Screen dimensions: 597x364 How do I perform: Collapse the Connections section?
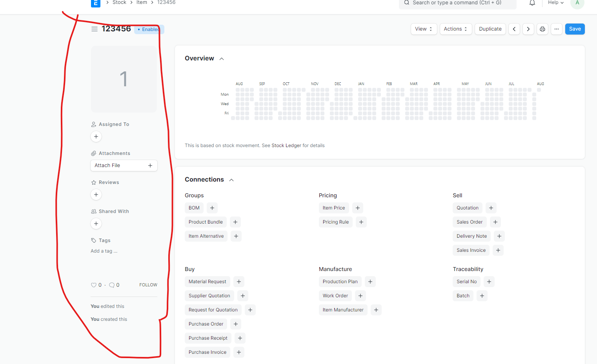point(231,179)
